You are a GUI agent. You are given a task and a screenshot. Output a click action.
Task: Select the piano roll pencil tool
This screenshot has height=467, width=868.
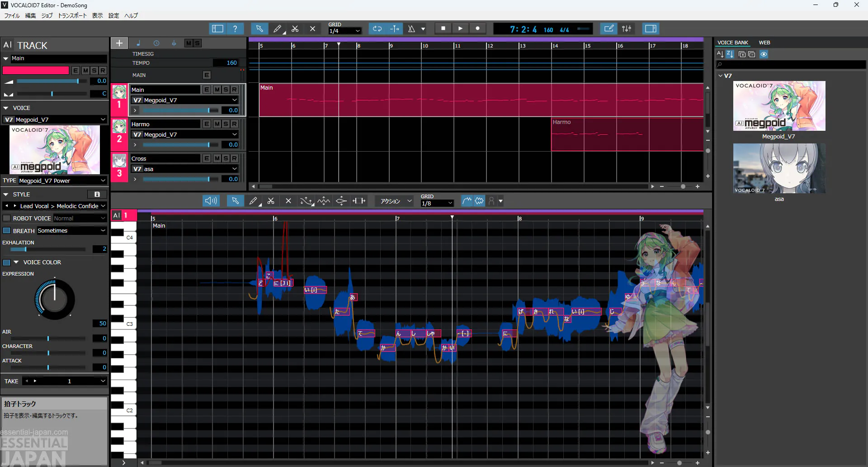click(253, 201)
